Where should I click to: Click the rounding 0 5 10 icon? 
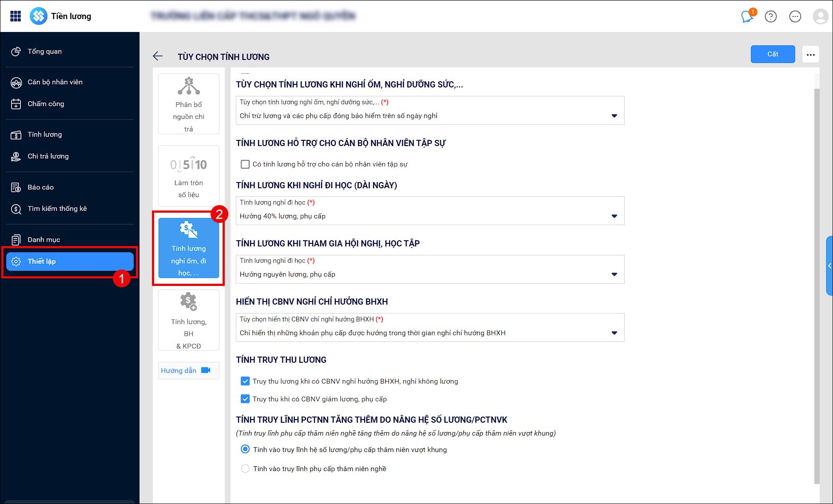(x=189, y=164)
